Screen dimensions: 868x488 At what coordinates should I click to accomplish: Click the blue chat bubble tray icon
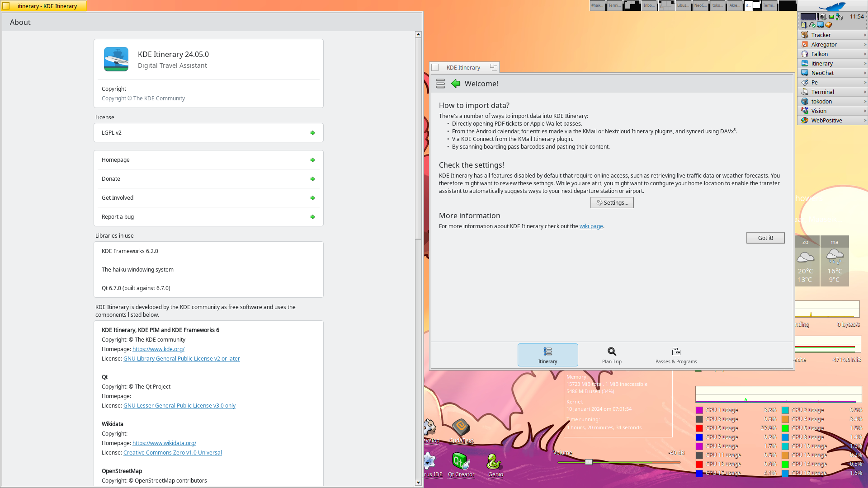821,25
